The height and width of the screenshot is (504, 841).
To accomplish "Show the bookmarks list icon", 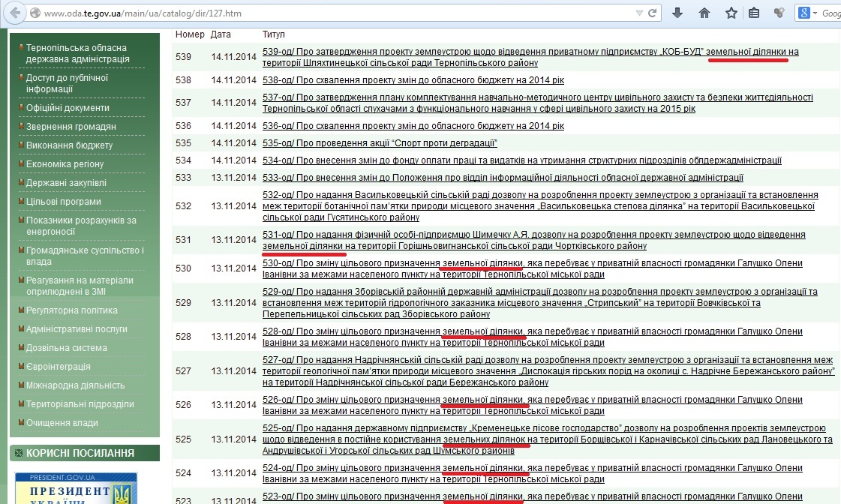I will point(754,13).
